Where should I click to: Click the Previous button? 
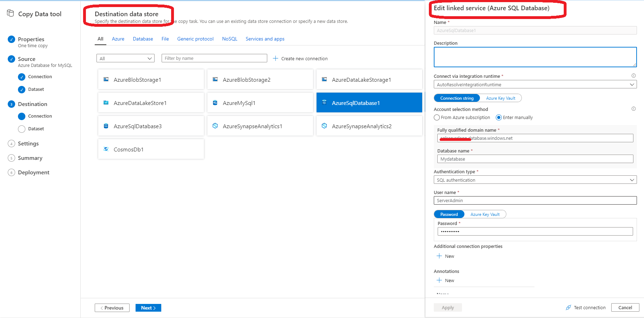tap(112, 308)
